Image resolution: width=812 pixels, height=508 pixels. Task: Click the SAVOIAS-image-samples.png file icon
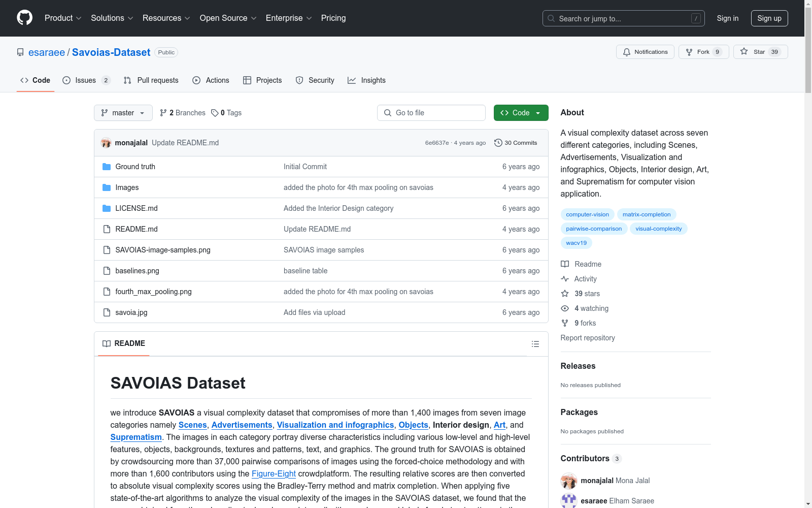107,250
